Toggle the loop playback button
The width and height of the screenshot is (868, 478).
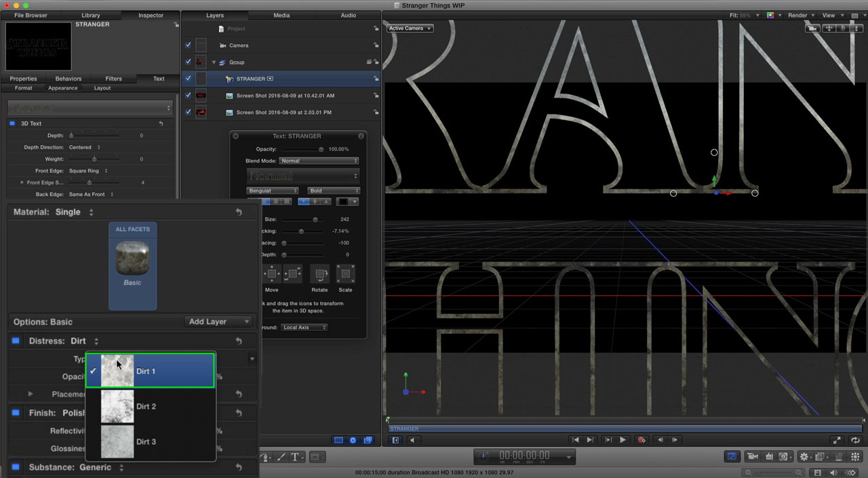tap(856, 440)
